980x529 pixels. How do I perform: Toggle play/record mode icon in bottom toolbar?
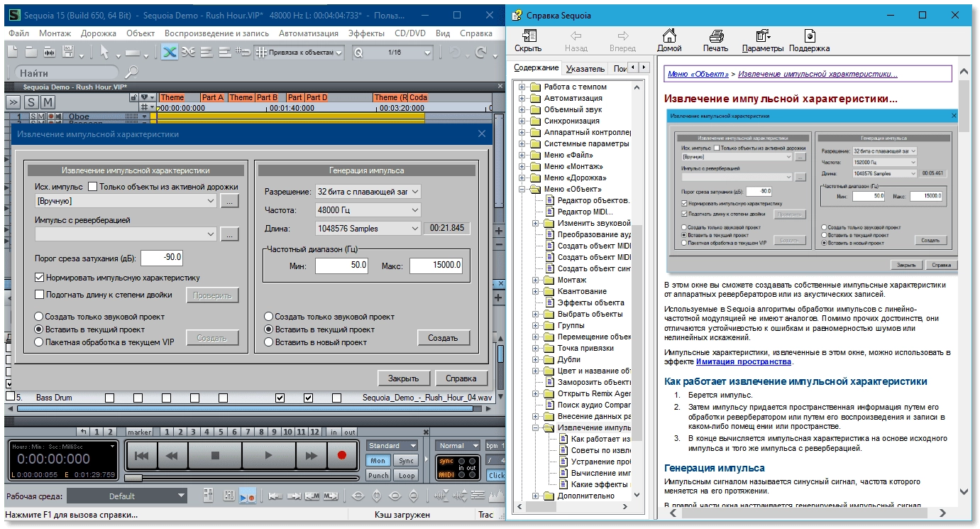pos(247,496)
